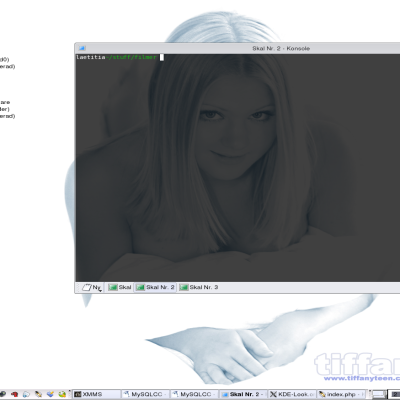Viewport: 400px width, 400px height.
Task: Switch to the Skal session tab
Action: tap(120, 287)
